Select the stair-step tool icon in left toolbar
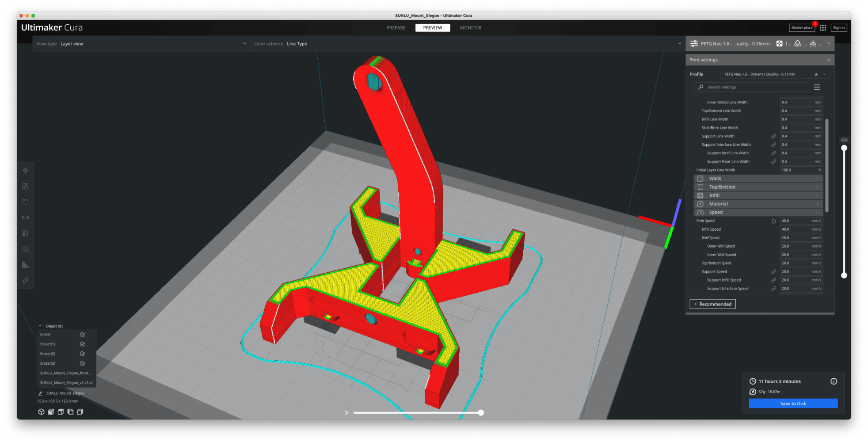 pos(26,265)
